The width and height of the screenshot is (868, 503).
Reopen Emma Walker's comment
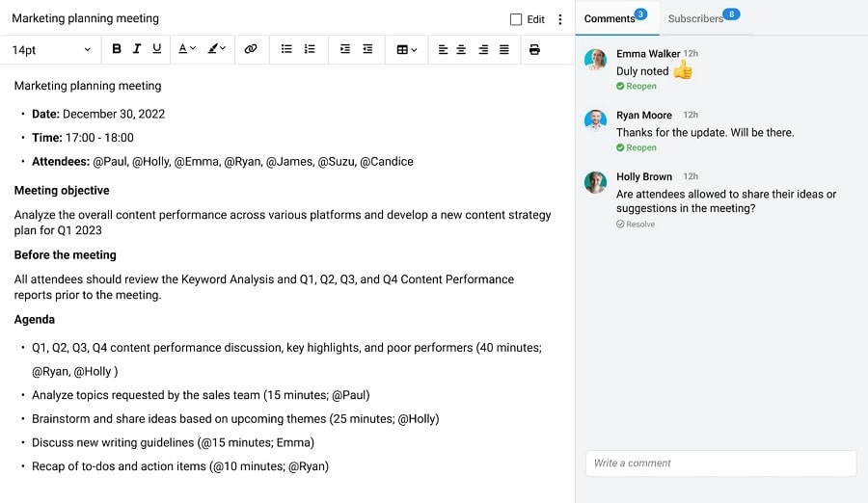pyautogui.click(x=637, y=87)
